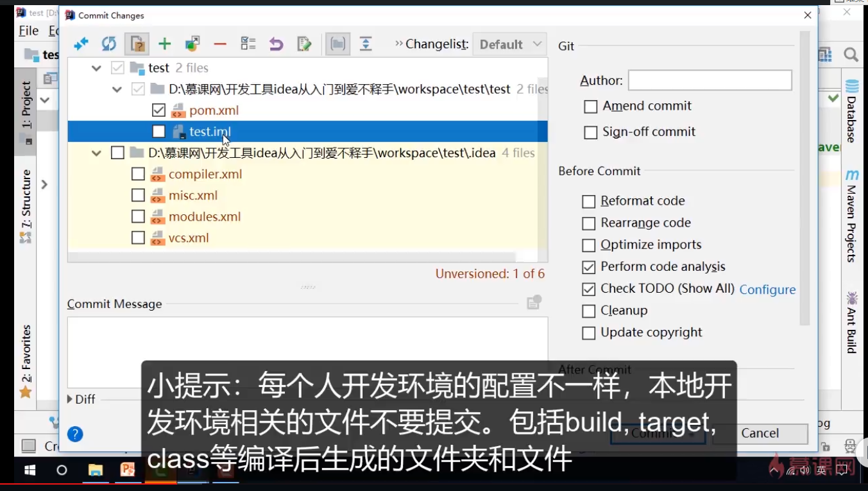Click the Show Diff arrows icon
868x491 pixels.
tap(81, 44)
